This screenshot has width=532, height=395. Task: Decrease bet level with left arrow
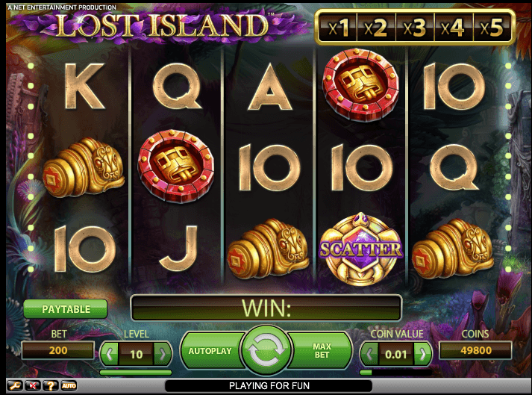click(x=109, y=354)
